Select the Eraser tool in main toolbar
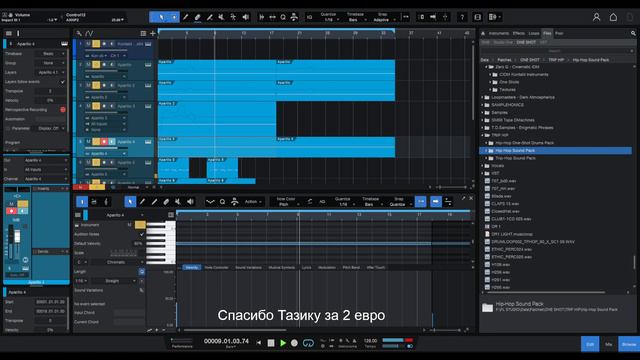The image size is (640, 360). (x=198, y=17)
